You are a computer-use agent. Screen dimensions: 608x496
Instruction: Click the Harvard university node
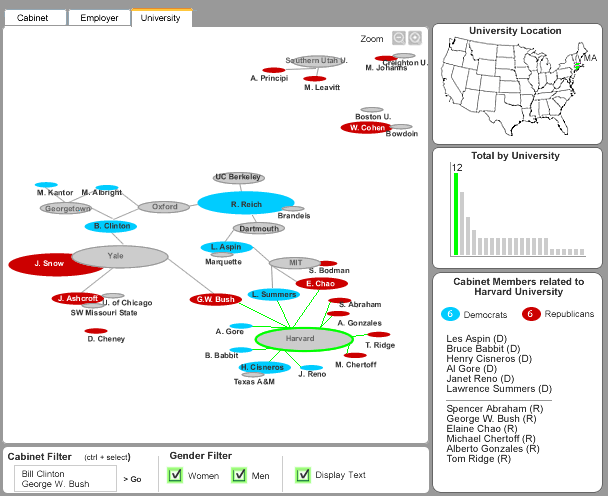pyautogui.click(x=304, y=339)
